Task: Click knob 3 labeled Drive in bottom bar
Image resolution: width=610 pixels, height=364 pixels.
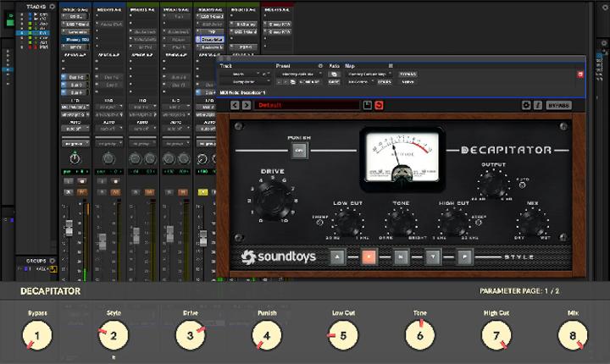Action: [x=191, y=335]
